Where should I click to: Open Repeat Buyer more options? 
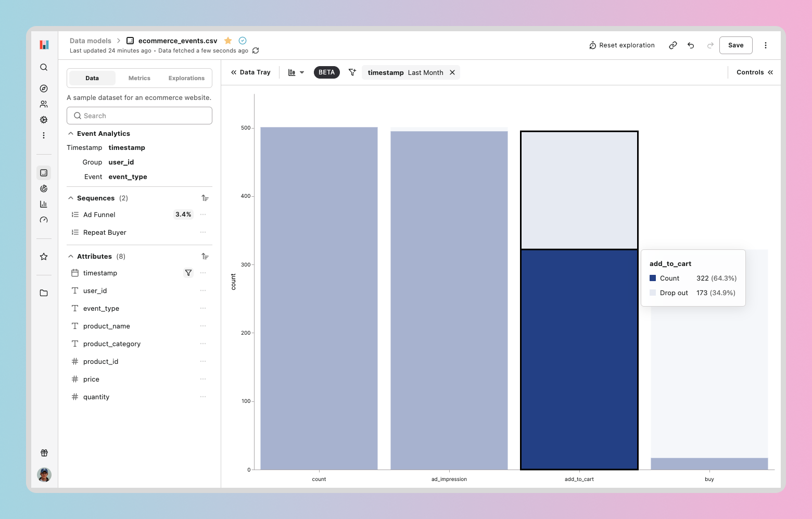point(203,232)
